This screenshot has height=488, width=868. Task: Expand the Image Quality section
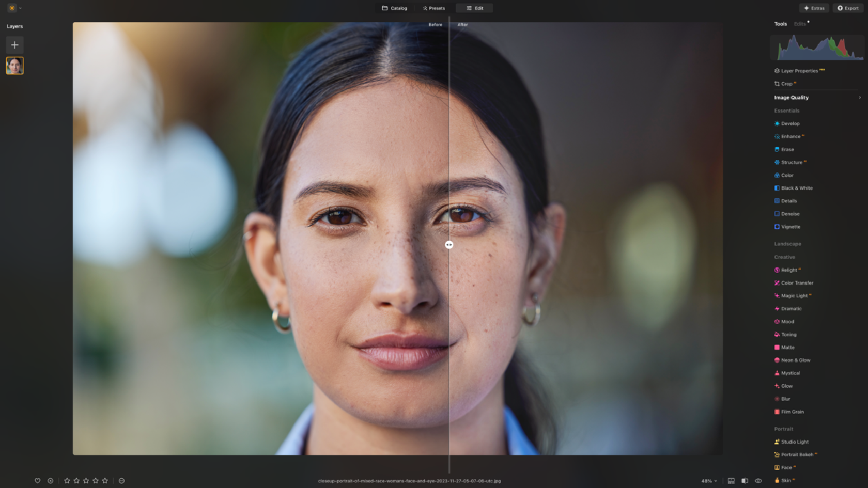791,97
